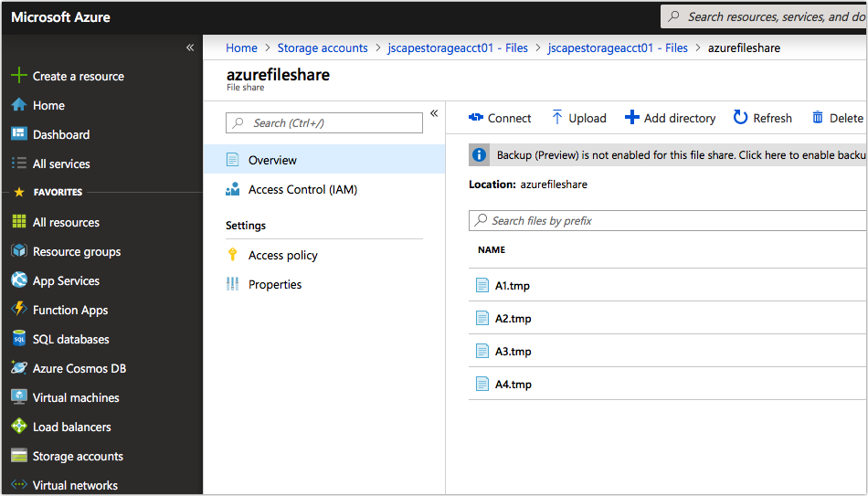Click the Function Apps lightning icon
This screenshot has width=868, height=496.
[x=19, y=309]
